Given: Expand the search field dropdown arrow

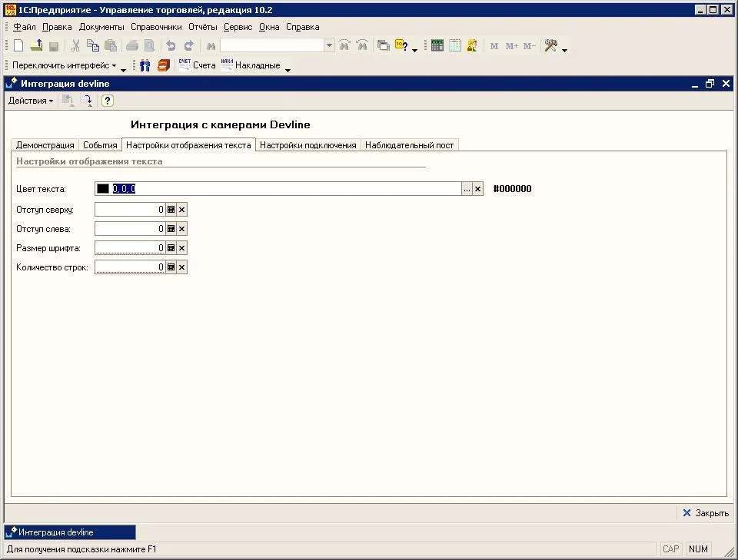Looking at the screenshot, I should [x=330, y=45].
